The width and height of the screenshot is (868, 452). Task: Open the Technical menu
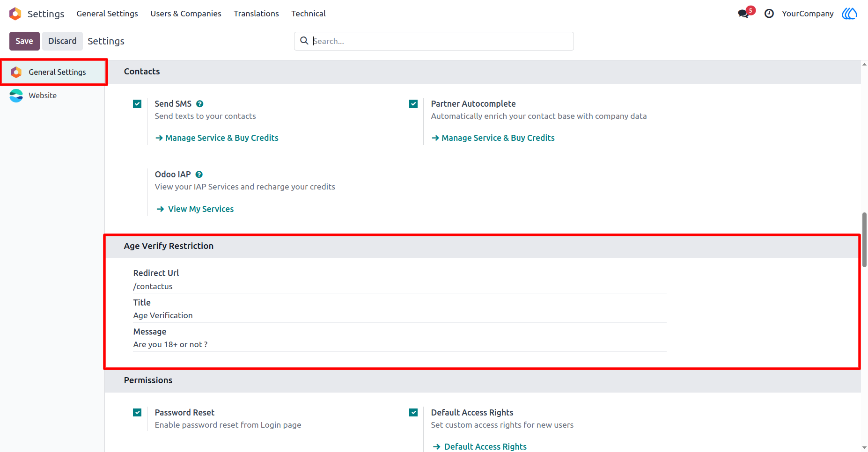pyautogui.click(x=309, y=14)
